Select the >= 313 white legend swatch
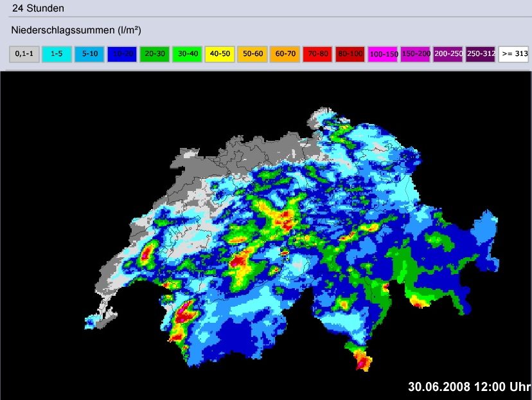The height and width of the screenshot is (400, 532). click(513, 54)
